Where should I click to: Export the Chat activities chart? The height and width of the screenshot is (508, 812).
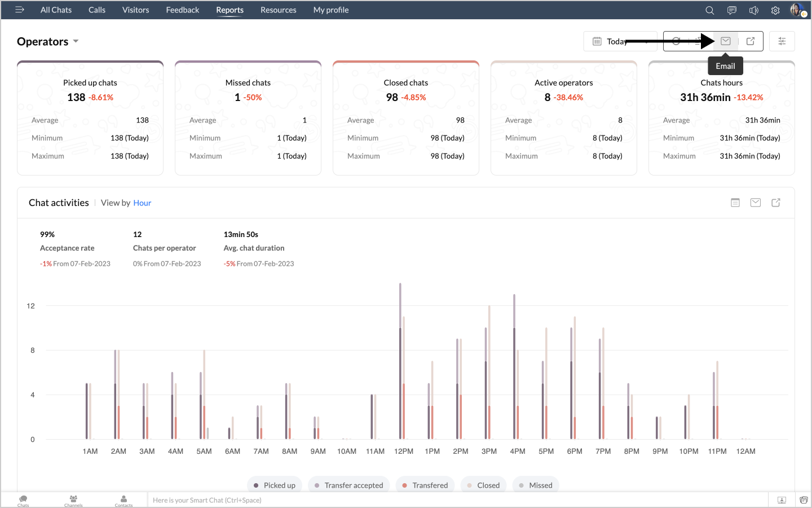coord(776,203)
